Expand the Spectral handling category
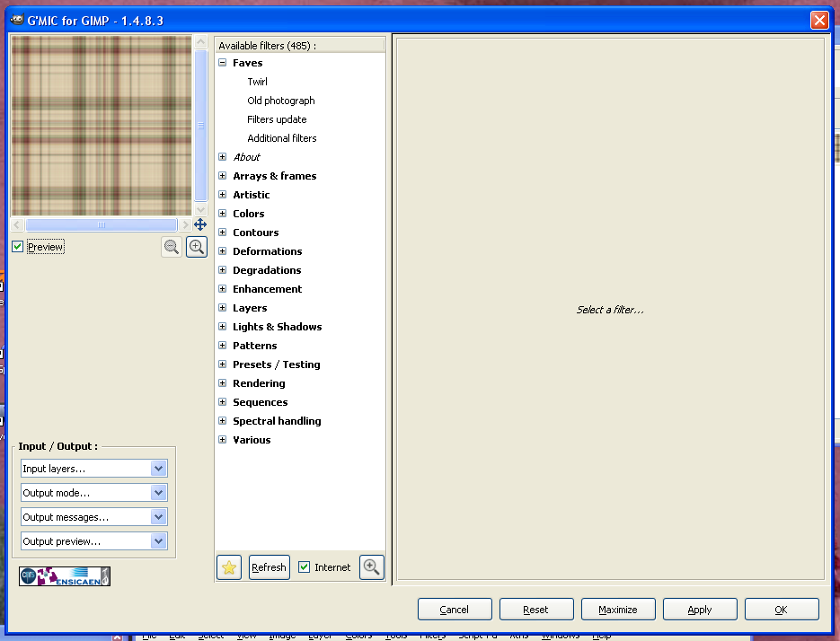 222,421
